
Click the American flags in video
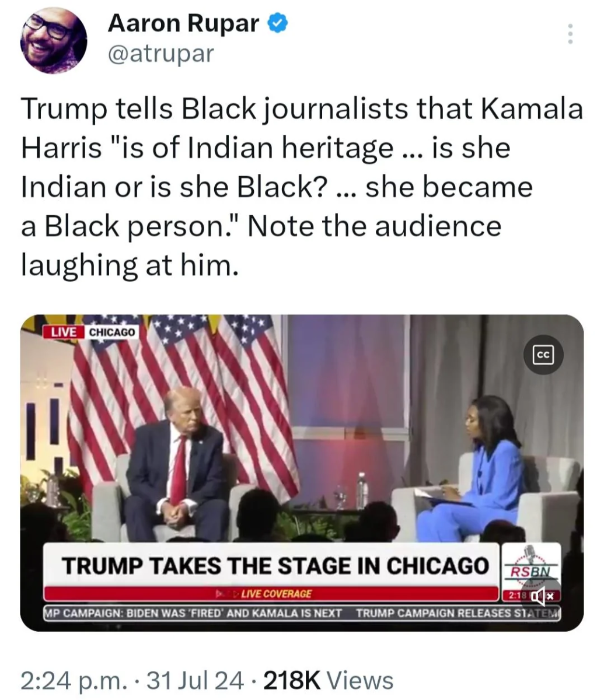(x=193, y=397)
